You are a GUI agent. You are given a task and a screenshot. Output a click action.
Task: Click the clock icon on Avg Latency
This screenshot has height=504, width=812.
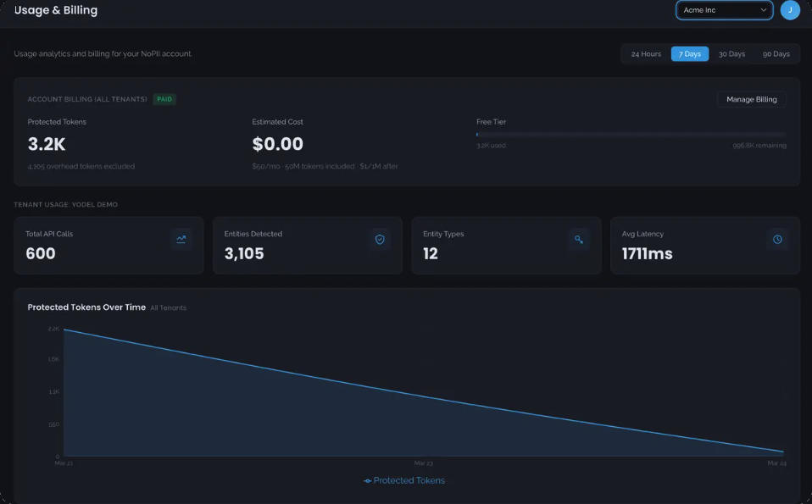coord(777,239)
